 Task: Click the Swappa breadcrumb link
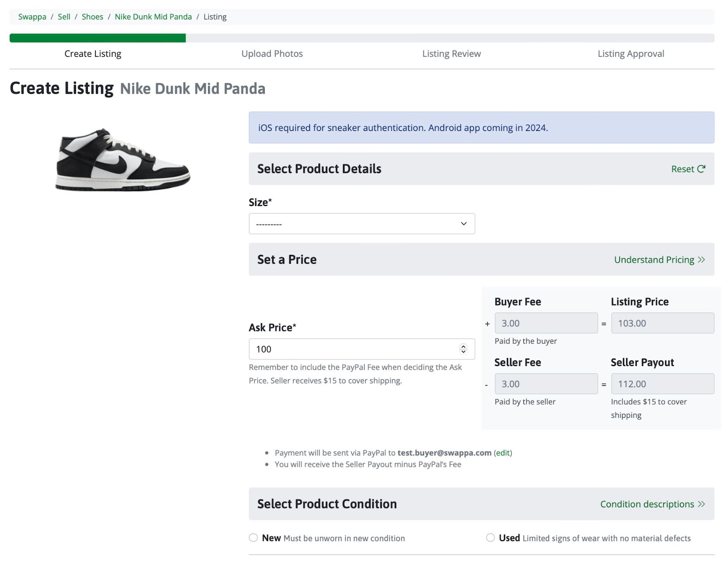[x=32, y=17]
